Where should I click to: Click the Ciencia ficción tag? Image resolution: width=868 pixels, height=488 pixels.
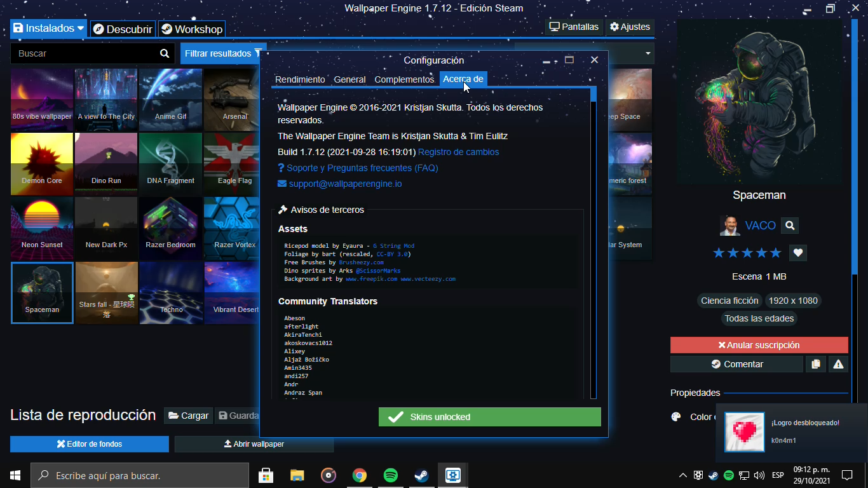(x=729, y=301)
